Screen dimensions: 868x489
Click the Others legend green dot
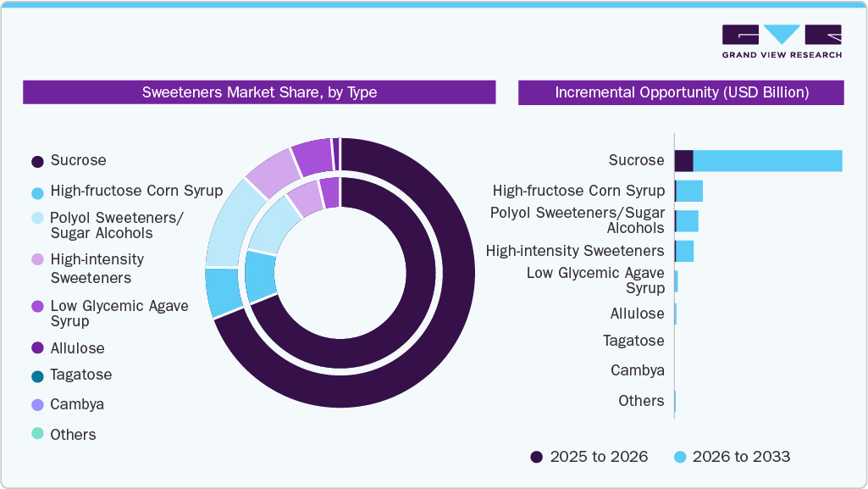pos(36,434)
